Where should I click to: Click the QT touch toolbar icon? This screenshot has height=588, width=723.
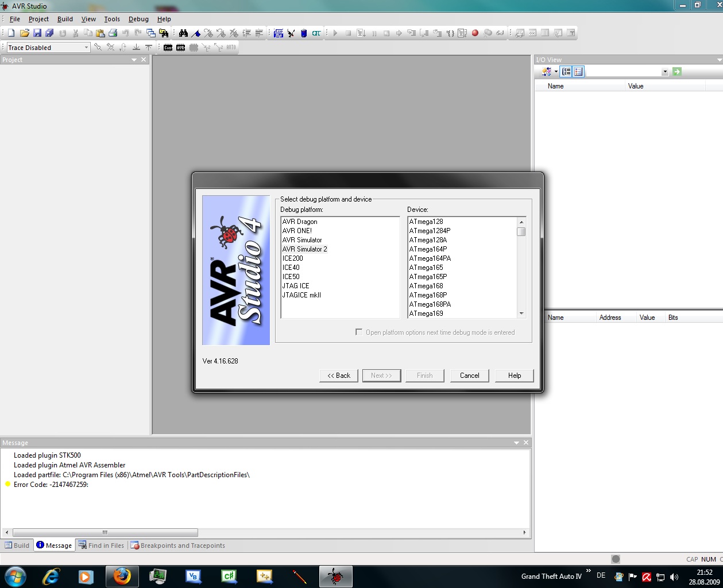pyautogui.click(x=316, y=33)
